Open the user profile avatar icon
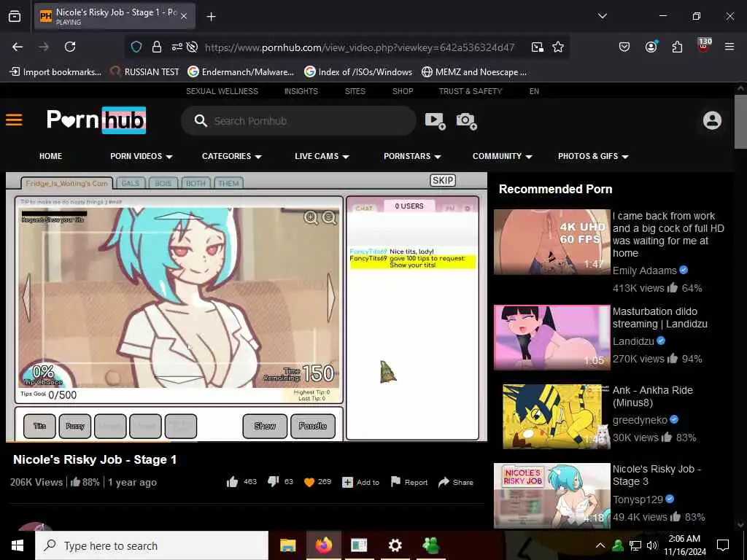 (x=712, y=120)
